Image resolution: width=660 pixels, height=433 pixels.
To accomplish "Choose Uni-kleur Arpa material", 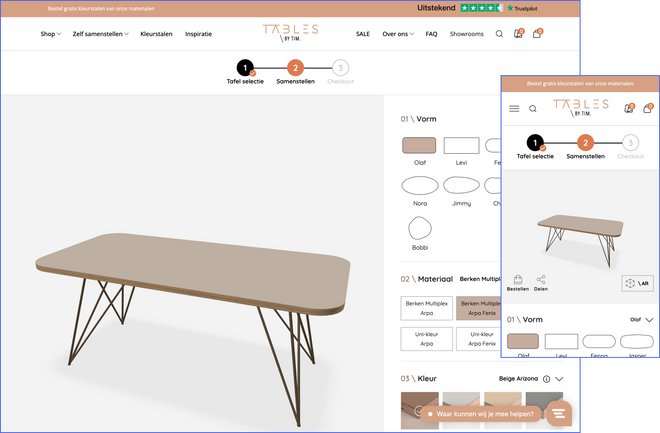I will (426, 339).
